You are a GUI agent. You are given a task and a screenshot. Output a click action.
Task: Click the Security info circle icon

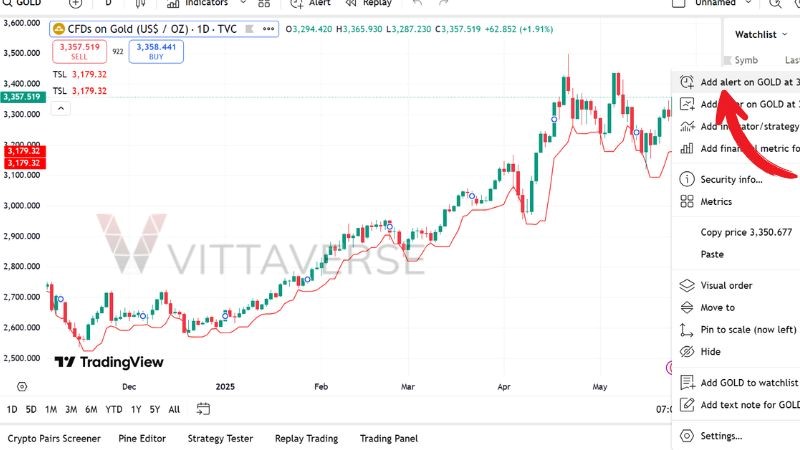point(686,179)
